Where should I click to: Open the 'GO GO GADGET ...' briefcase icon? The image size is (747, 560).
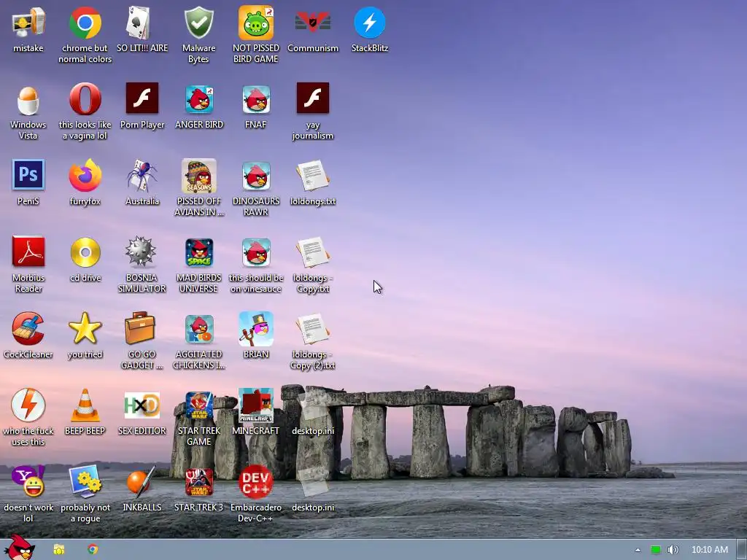click(142, 342)
